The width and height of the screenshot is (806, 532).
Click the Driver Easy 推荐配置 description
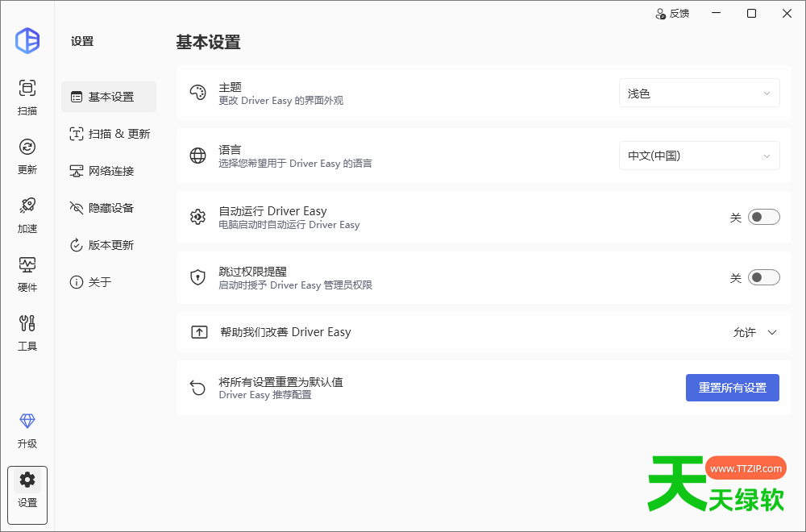coord(264,395)
